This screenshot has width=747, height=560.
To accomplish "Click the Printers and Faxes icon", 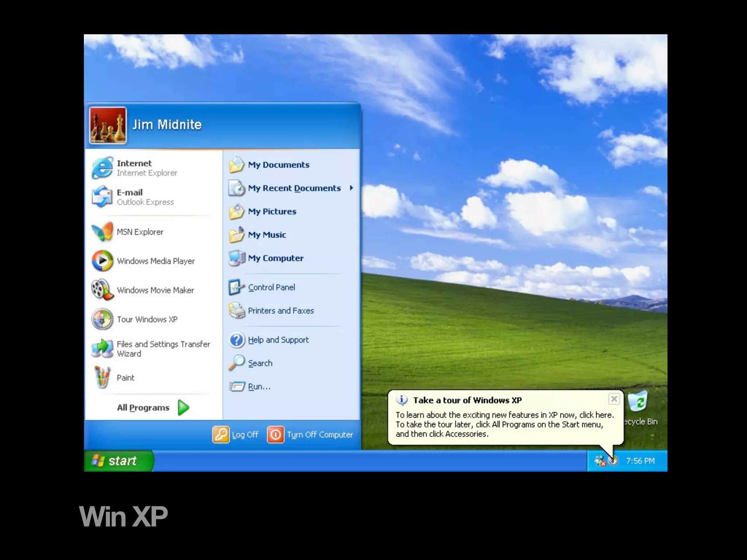I will [237, 311].
